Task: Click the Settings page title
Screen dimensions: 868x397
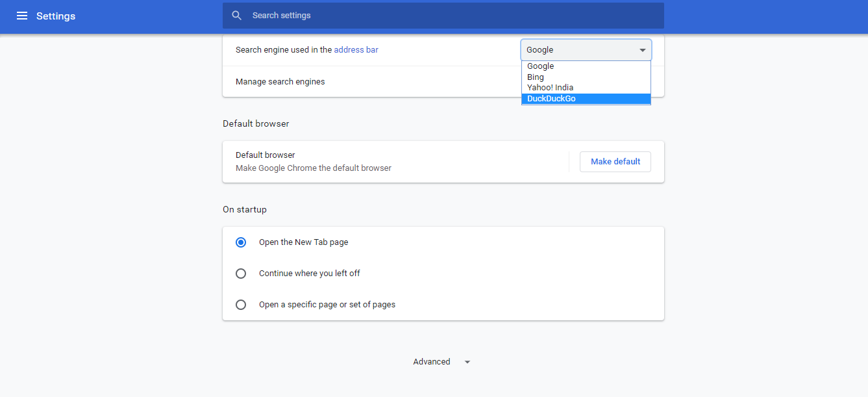Action: [x=56, y=16]
